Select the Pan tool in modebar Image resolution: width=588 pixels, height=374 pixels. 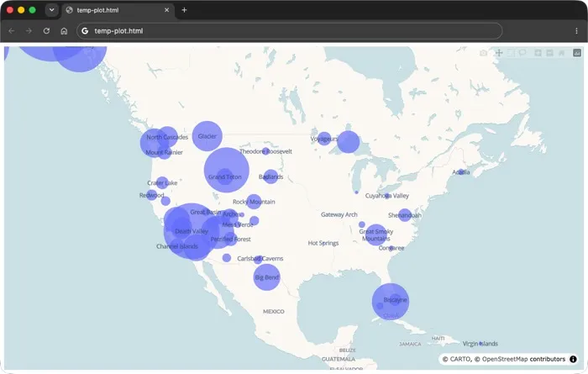tap(499, 53)
